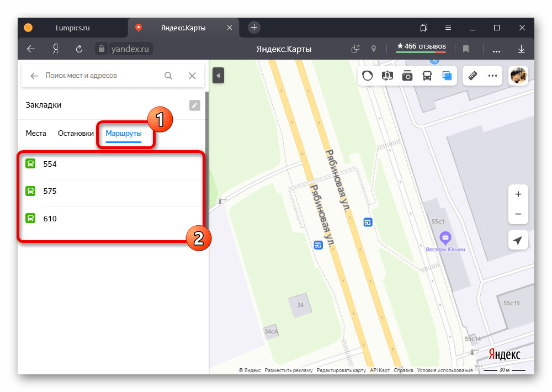The image size is (552, 392).
Task: Toggle the traffic layer icon
Action: (367, 76)
